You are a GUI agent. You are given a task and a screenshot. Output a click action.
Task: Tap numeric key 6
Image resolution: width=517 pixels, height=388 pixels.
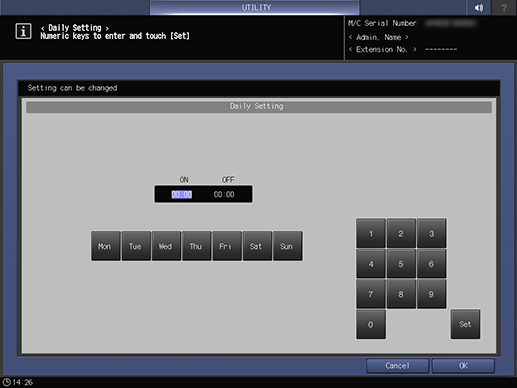(x=431, y=264)
